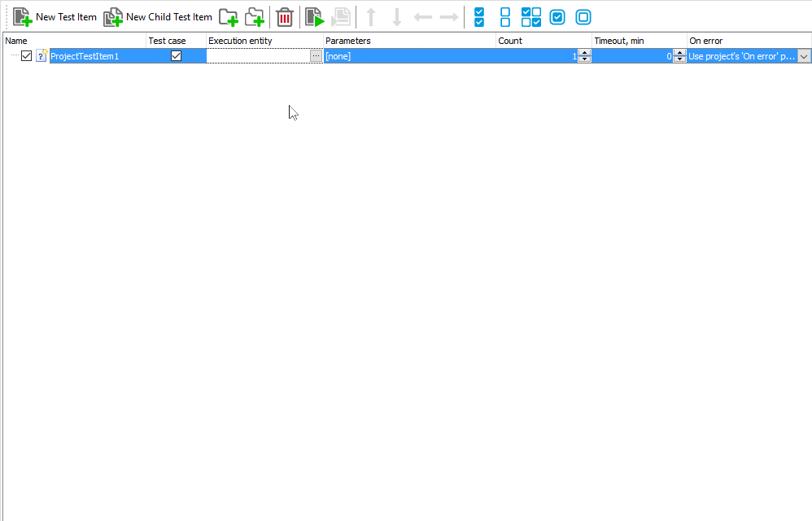
Task: Click the rounded empty-box toolbar icon
Action: (x=583, y=17)
